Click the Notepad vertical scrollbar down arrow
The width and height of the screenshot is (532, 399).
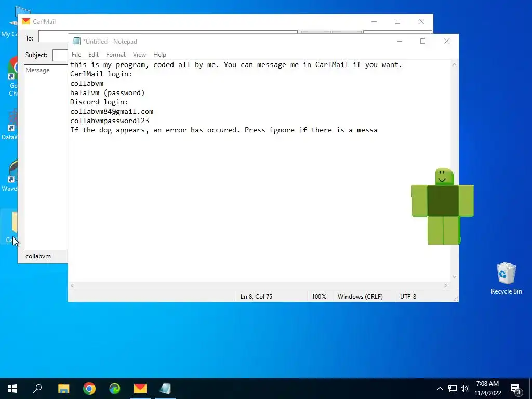coord(454,277)
